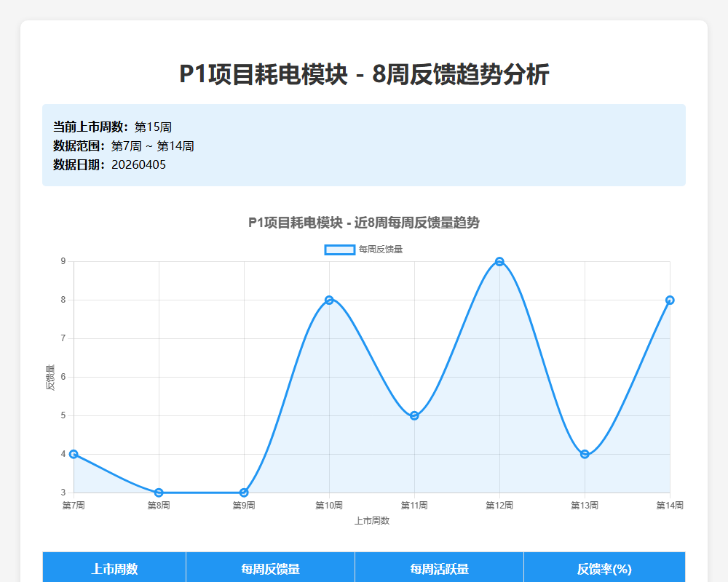Click the 每周反馈量 table header

[270, 568]
